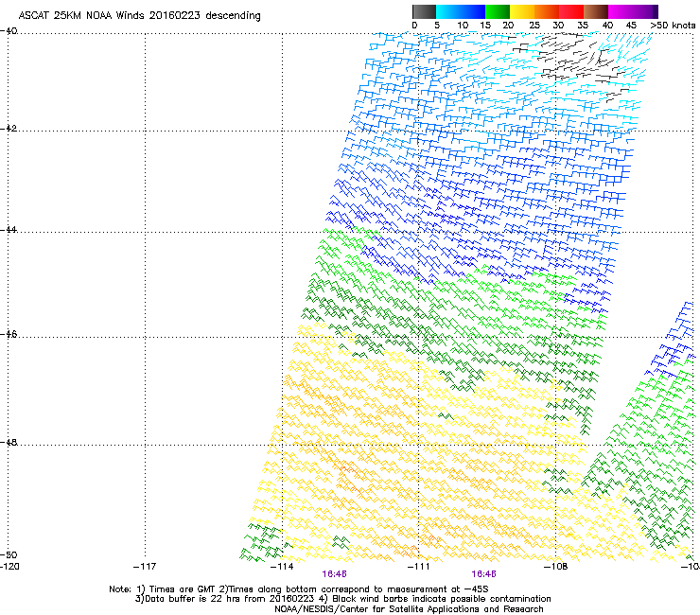This screenshot has height=615, width=700.
Task: Click the NOAA/NESDIS credit line
Action: 409,609
